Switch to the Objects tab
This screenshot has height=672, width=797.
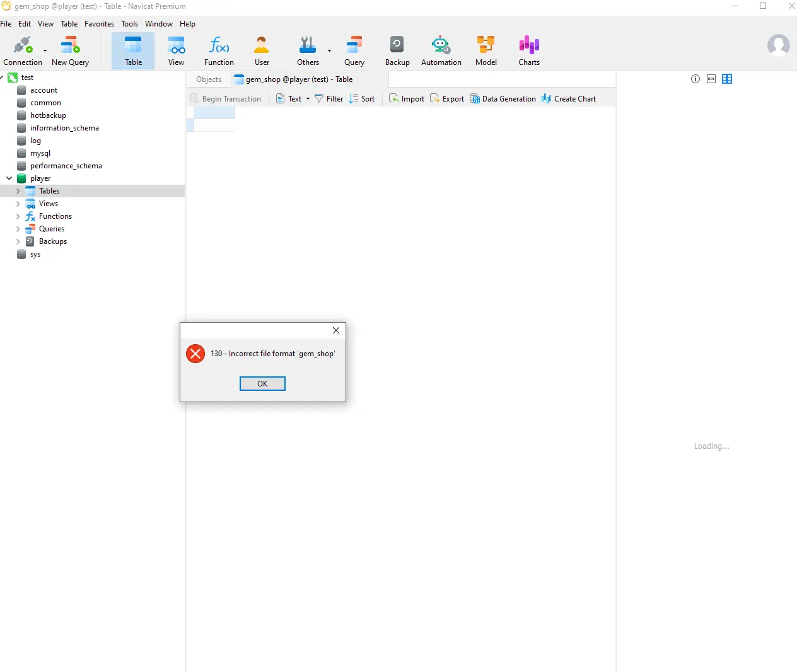[209, 79]
